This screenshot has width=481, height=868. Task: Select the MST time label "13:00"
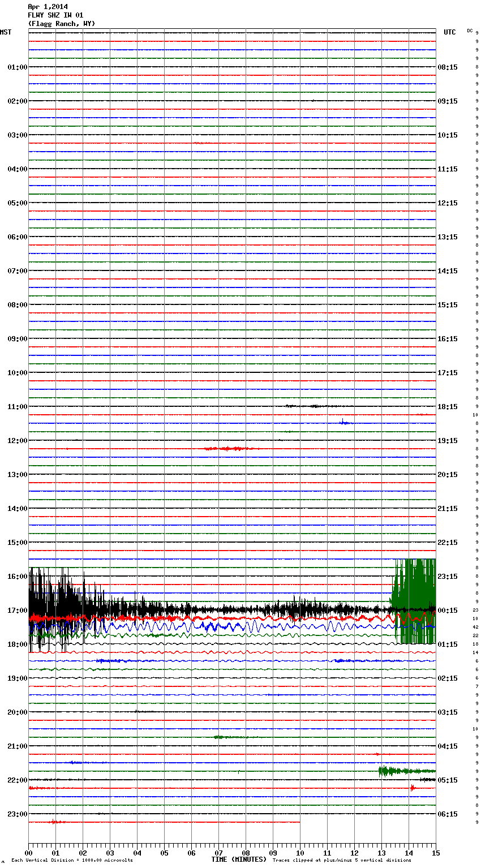pyautogui.click(x=17, y=475)
